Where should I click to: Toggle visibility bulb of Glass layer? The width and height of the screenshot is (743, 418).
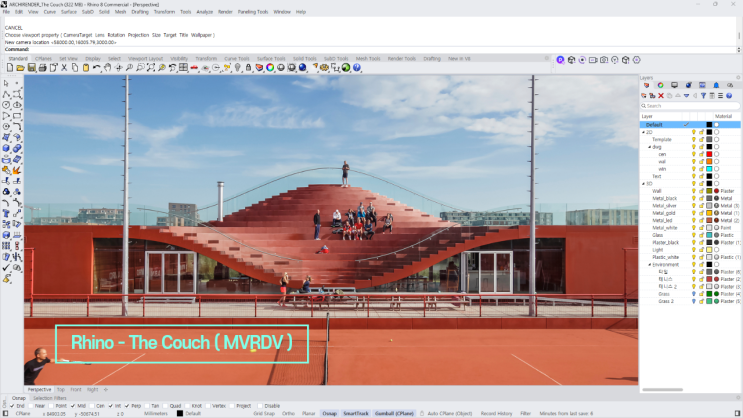pyautogui.click(x=694, y=235)
